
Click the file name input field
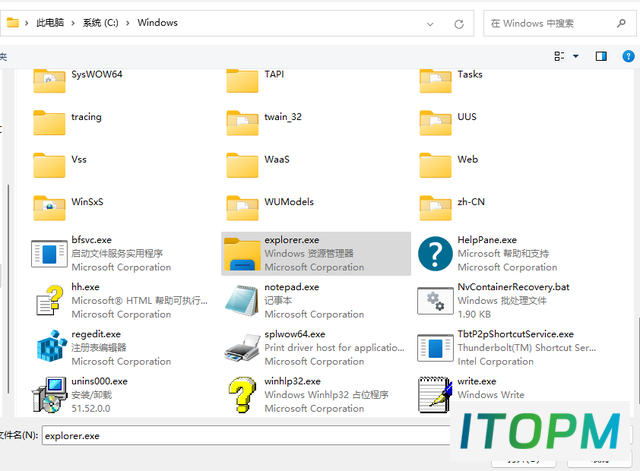(x=246, y=435)
